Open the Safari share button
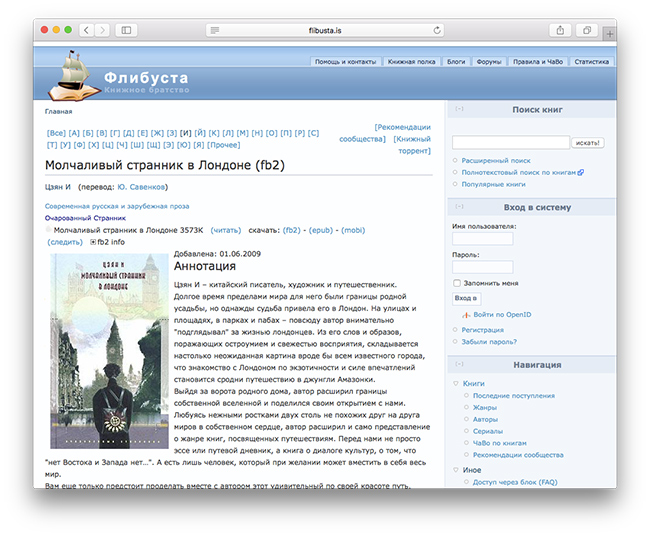This screenshot has width=650, height=536. pyautogui.click(x=560, y=30)
